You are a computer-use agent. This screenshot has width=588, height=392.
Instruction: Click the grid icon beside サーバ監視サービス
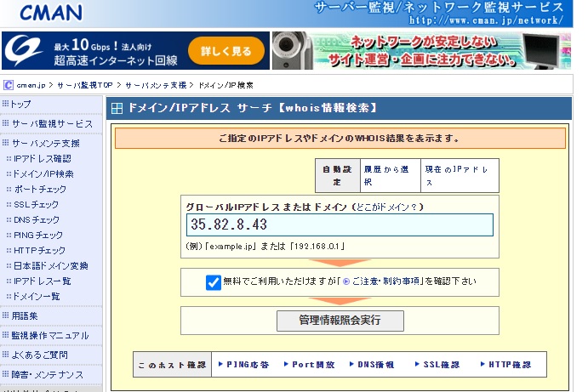point(6,123)
